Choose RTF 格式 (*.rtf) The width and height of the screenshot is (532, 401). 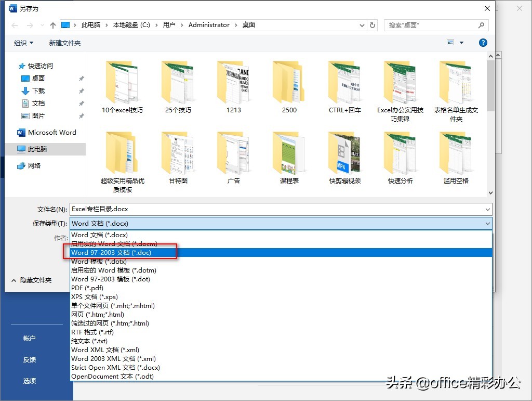click(x=281, y=332)
